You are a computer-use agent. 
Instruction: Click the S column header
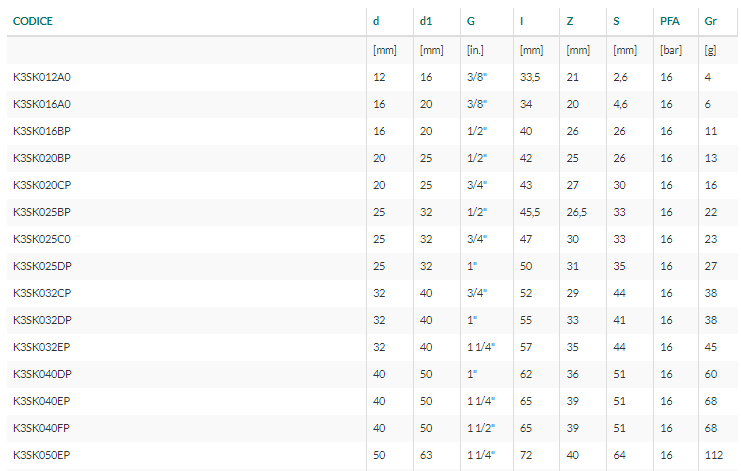point(616,21)
